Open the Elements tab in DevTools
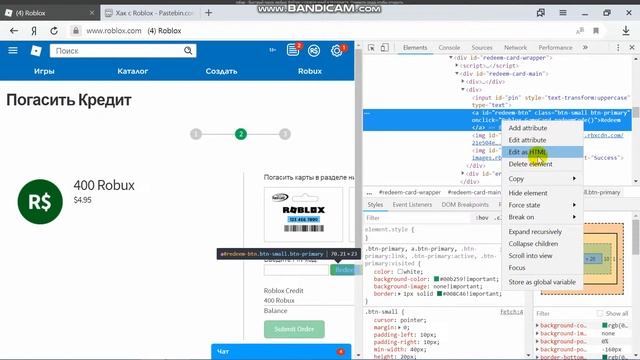Viewport: 640px width, 360px height. pos(415,48)
